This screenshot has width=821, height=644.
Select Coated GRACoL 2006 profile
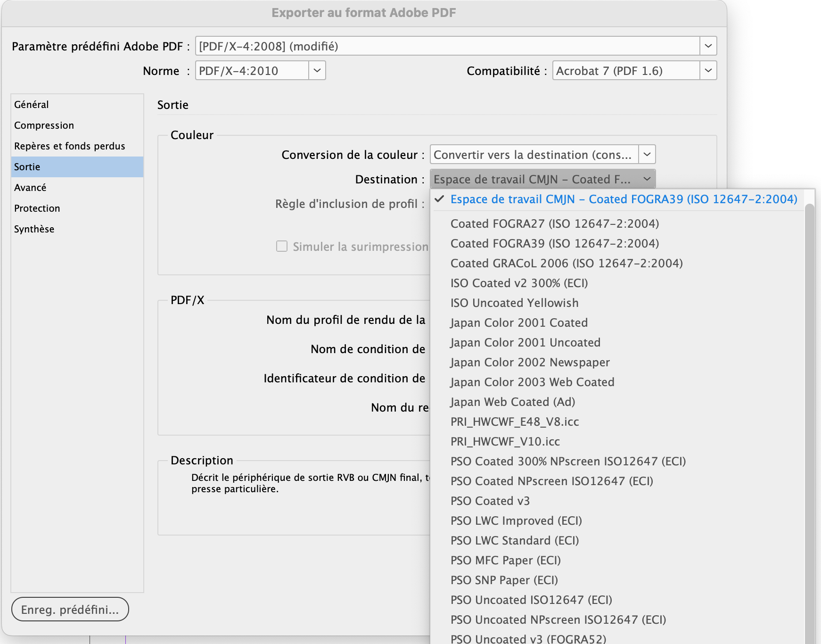[x=566, y=263]
